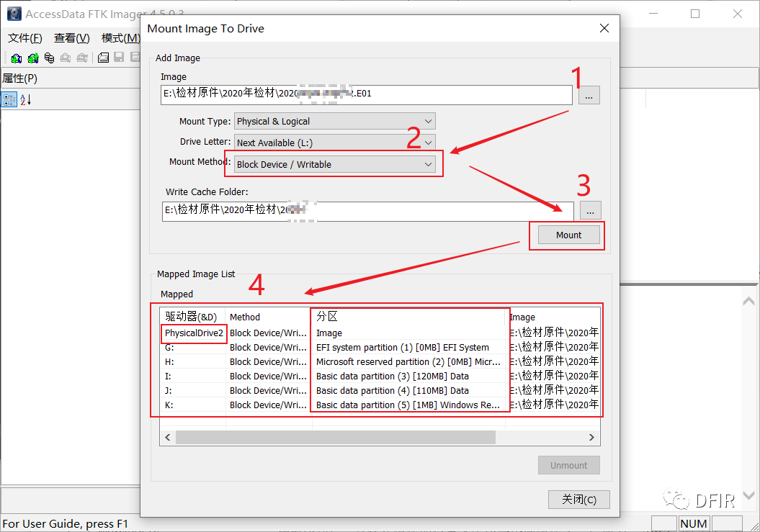Click the grayed Remove Evidence Item icon
This screenshot has height=532, width=760.
point(66,58)
